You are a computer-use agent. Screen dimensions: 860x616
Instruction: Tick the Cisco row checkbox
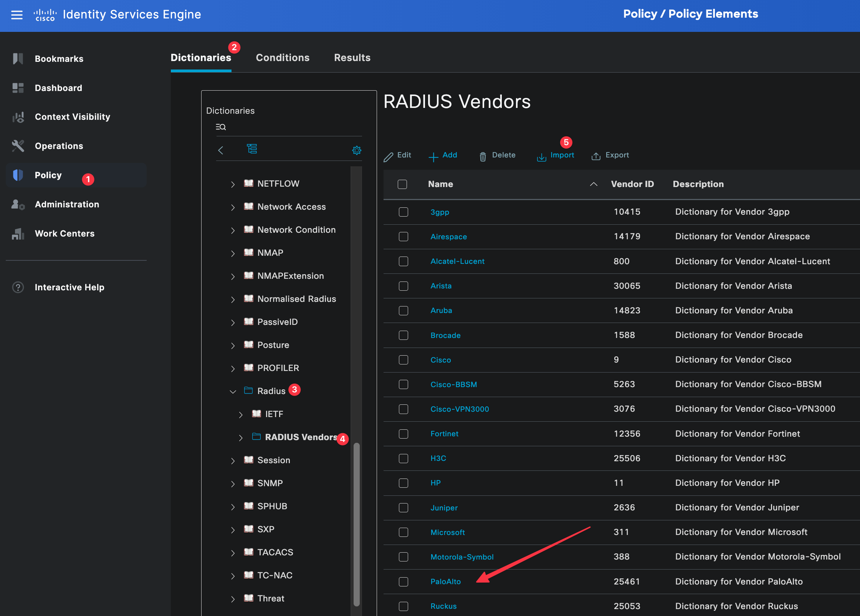tap(403, 360)
